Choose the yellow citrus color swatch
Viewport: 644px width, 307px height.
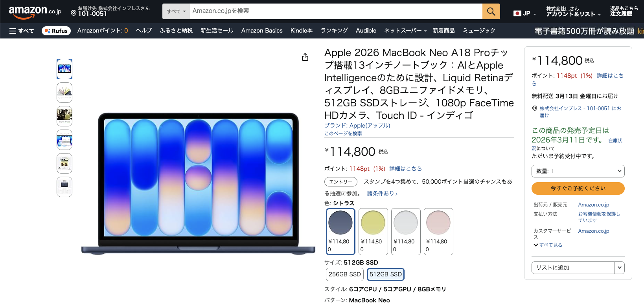[x=373, y=232]
